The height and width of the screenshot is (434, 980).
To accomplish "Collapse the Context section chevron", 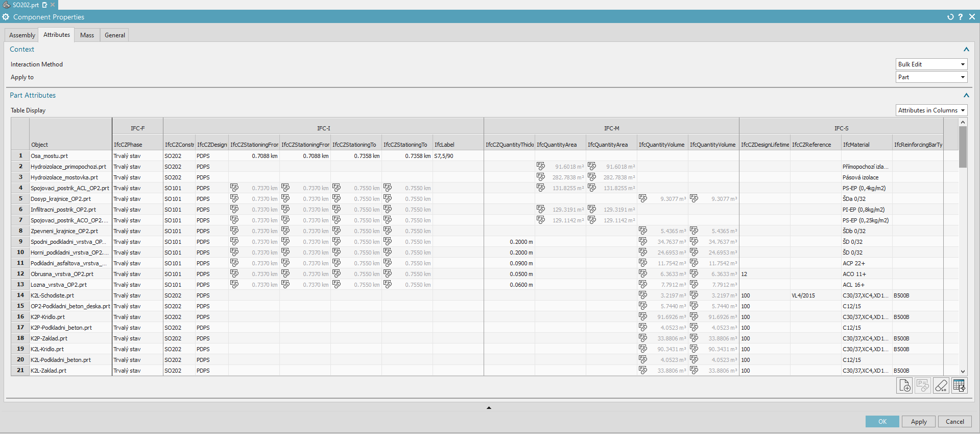I will coord(966,49).
